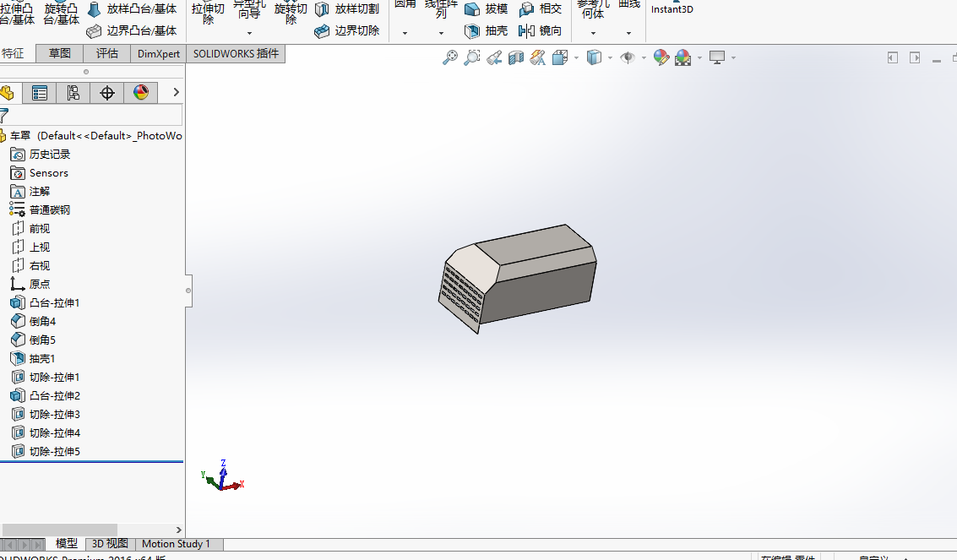Toggle Instant3D mode
Viewport: 957px width, 560px height.
click(x=672, y=8)
